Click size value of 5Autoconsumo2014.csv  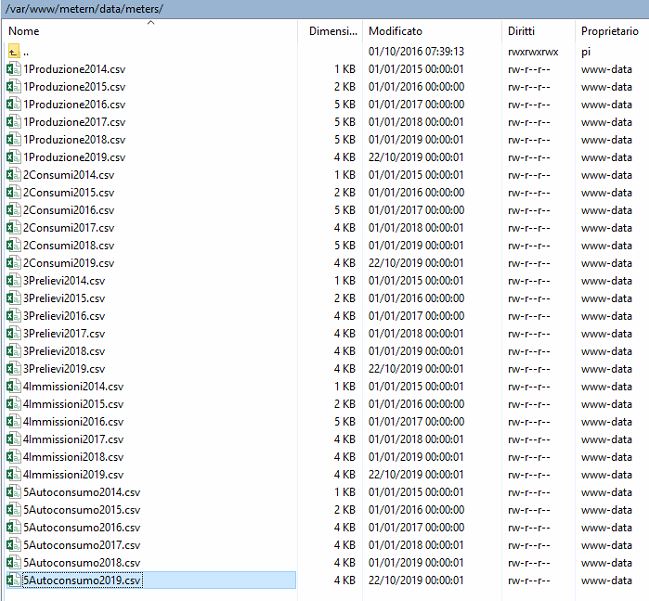345,492
